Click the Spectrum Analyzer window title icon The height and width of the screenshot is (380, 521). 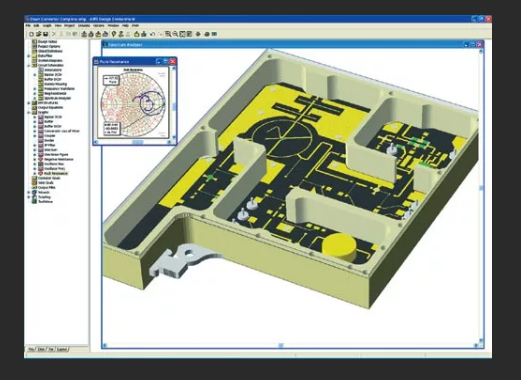(105, 44)
